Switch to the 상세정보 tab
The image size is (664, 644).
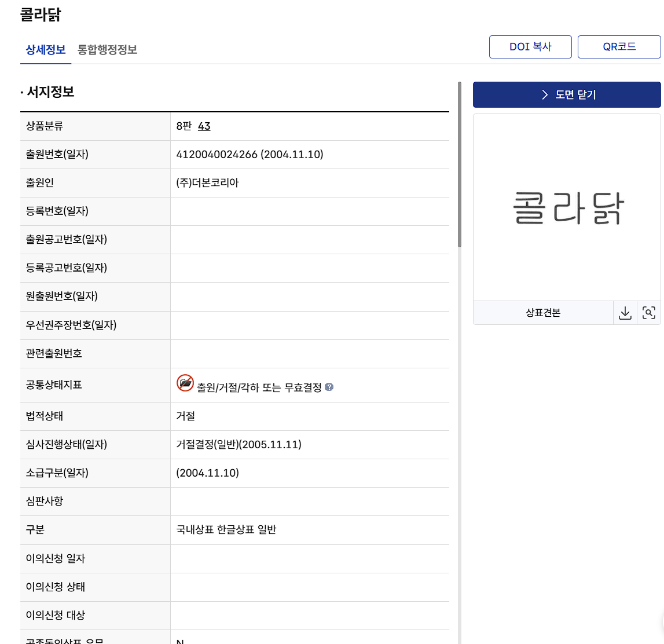46,50
